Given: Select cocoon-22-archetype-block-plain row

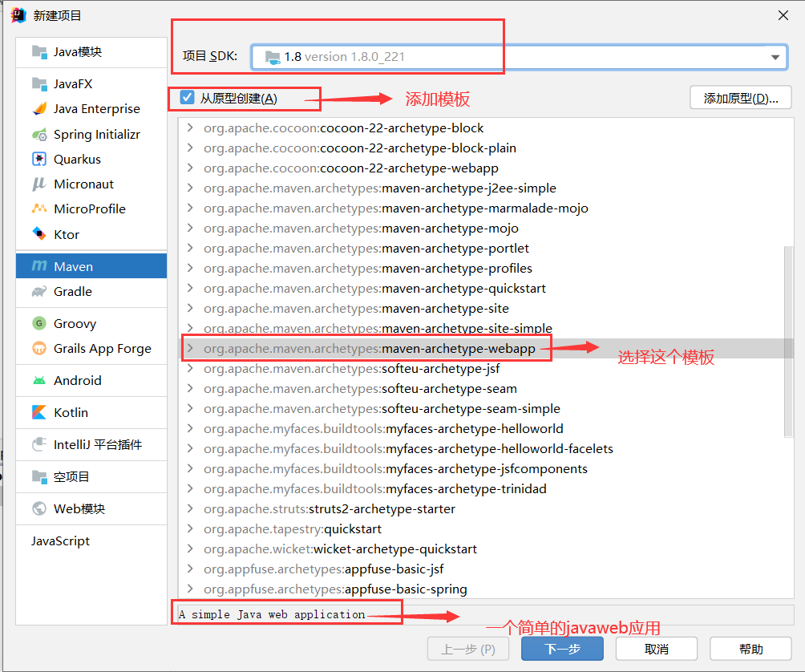Looking at the screenshot, I should 486,148.
